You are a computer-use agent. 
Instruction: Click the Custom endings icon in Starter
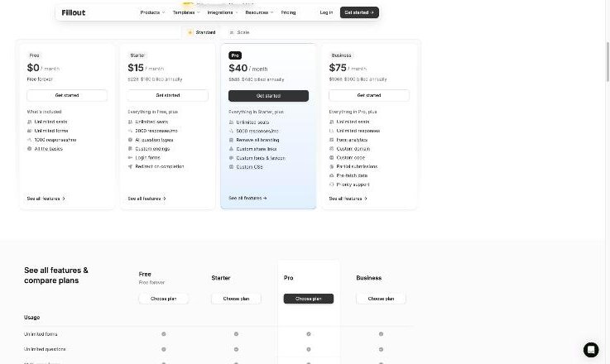(130, 149)
